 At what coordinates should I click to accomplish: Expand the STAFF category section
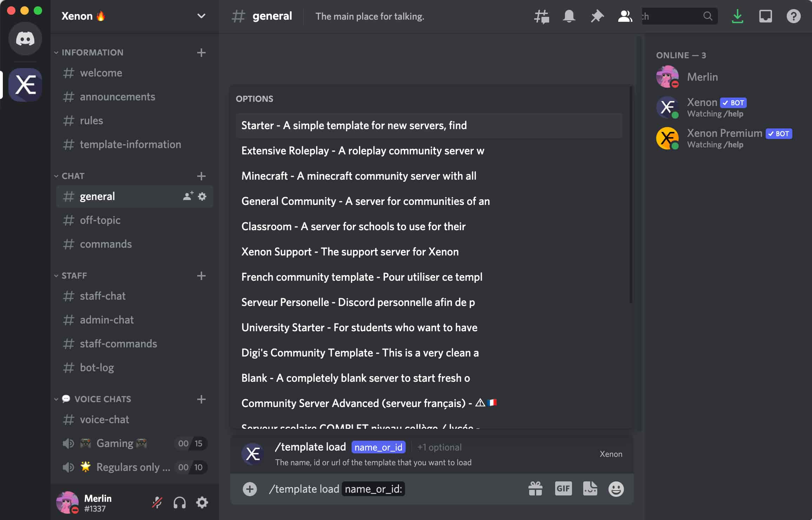[x=74, y=275]
